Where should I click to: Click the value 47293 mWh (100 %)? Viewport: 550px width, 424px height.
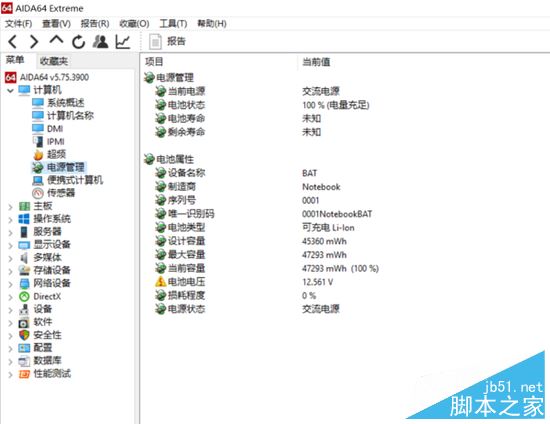coord(340,269)
